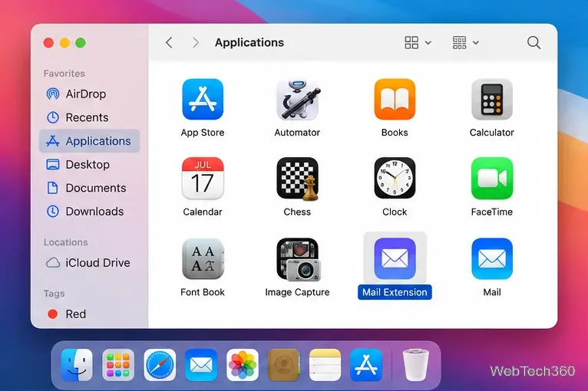This screenshot has width=588, height=391.
Task: Open the App Store application icon
Action: point(203,99)
